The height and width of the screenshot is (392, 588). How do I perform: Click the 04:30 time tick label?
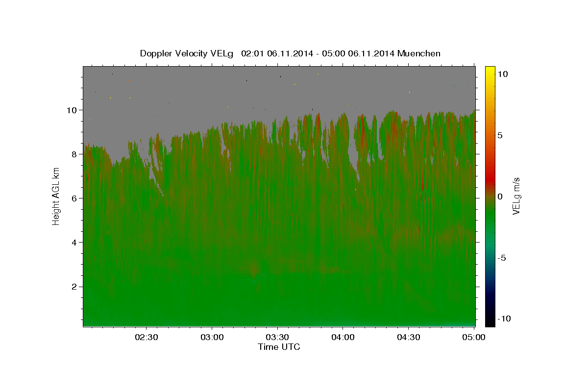408,337
